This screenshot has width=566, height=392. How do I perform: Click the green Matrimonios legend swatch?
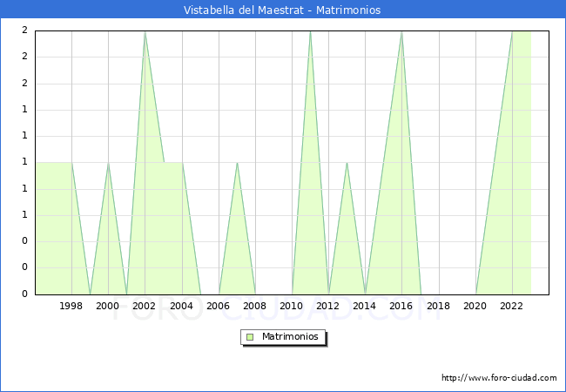[250, 337]
